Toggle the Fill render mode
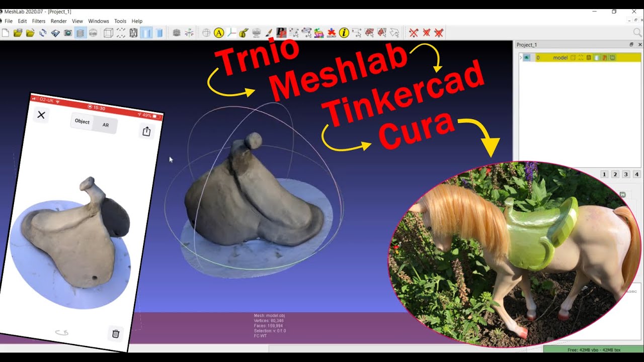Screen dimensions: 644x362 coord(146,33)
